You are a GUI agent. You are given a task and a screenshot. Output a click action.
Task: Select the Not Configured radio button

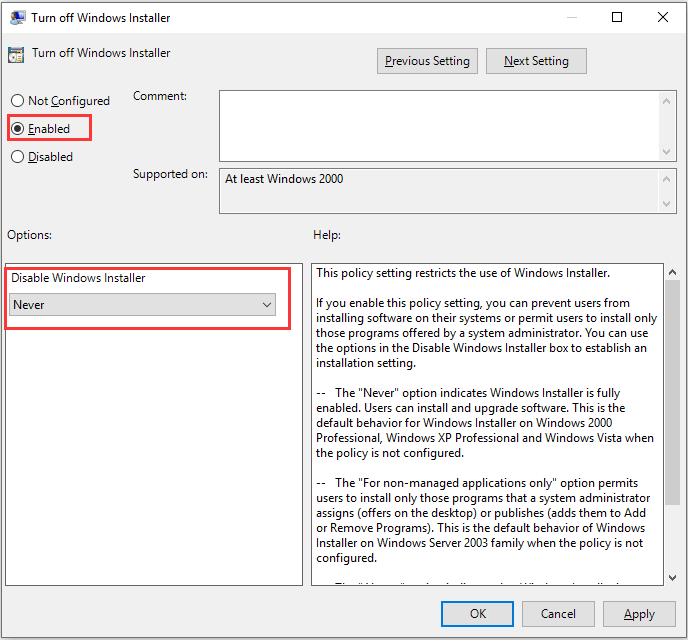click(18, 101)
